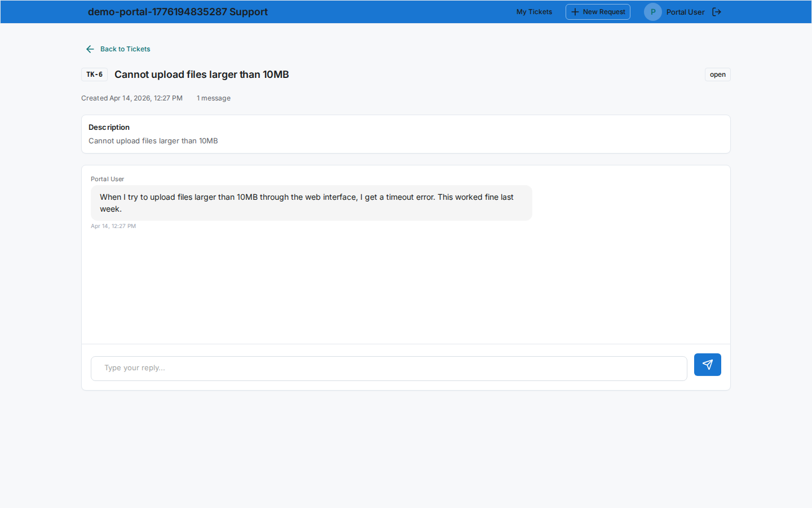Image resolution: width=812 pixels, height=508 pixels.
Task: Open the My Tickets page
Action: [x=533, y=11]
